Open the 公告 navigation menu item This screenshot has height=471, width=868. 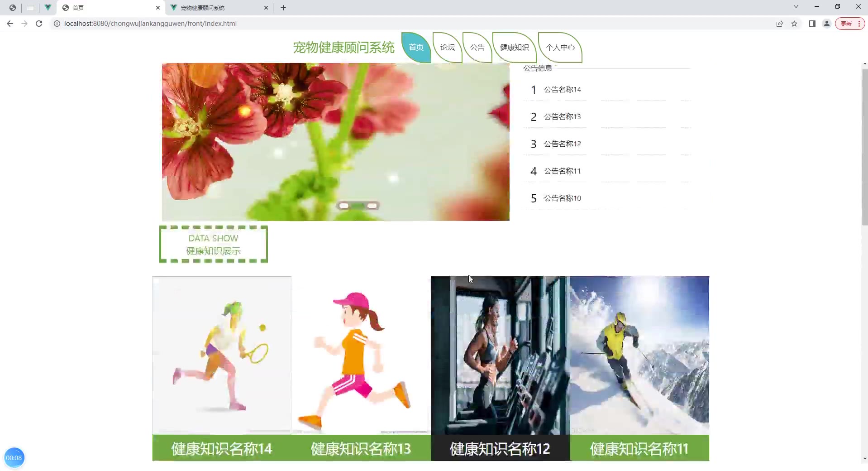(477, 47)
